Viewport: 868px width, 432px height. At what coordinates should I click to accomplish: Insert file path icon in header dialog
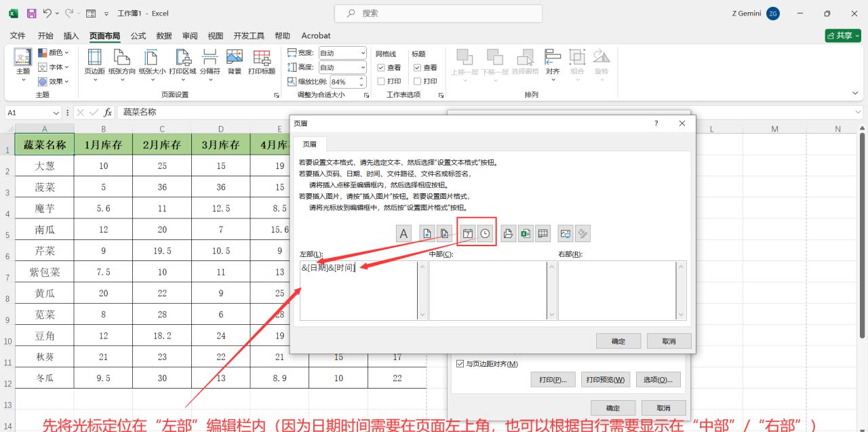[x=509, y=233]
